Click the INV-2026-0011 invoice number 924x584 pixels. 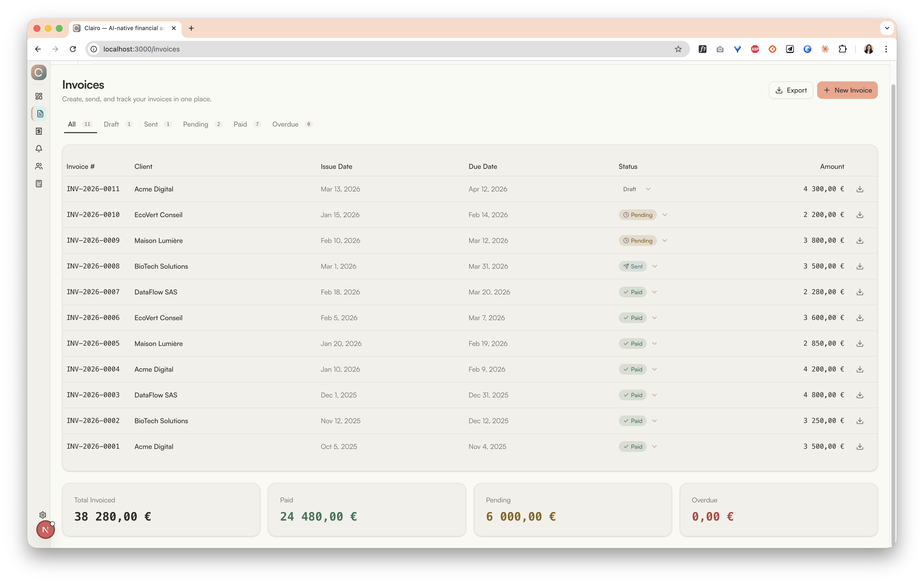(93, 189)
